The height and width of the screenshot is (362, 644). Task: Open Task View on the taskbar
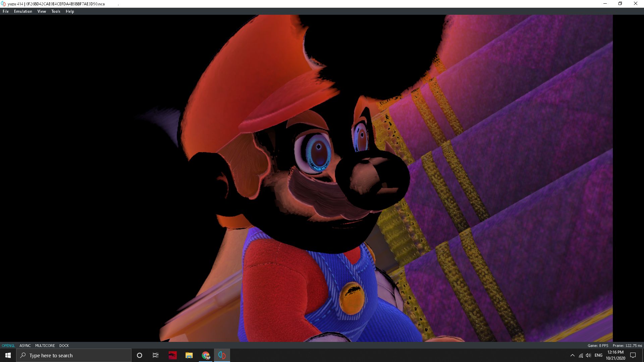(156, 355)
